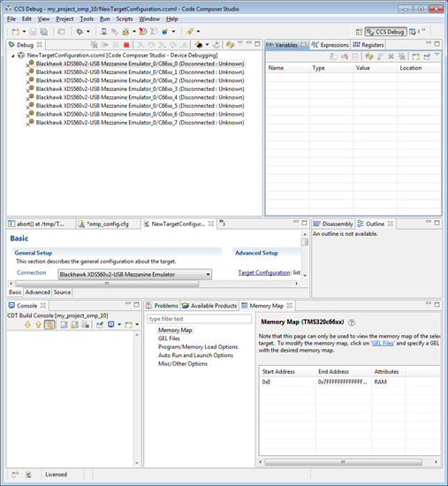Click the Resume icon in Debug toolbar
The height and width of the screenshot is (486, 448).
pos(105,45)
